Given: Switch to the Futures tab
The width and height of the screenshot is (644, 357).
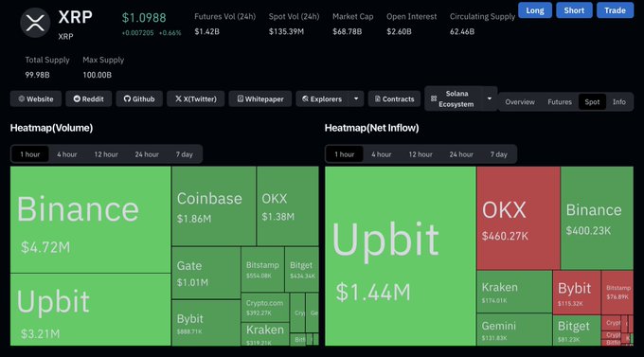Looking at the screenshot, I should tap(560, 102).
